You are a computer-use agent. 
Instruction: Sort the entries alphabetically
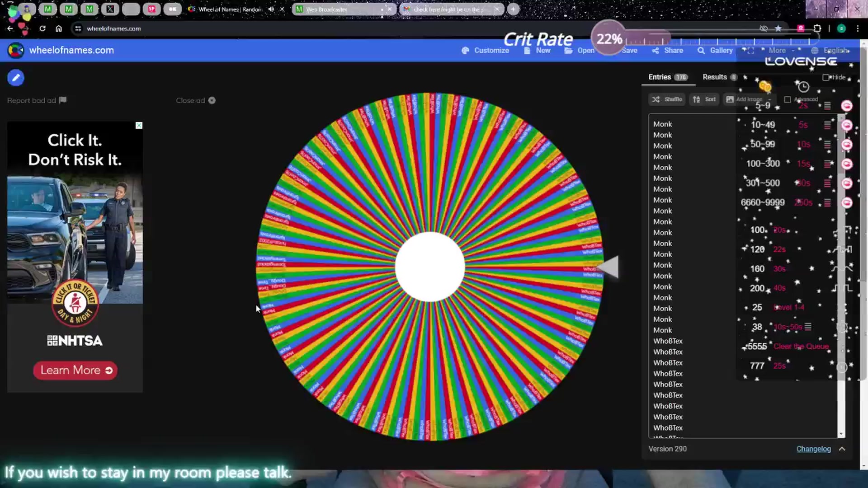click(x=704, y=99)
